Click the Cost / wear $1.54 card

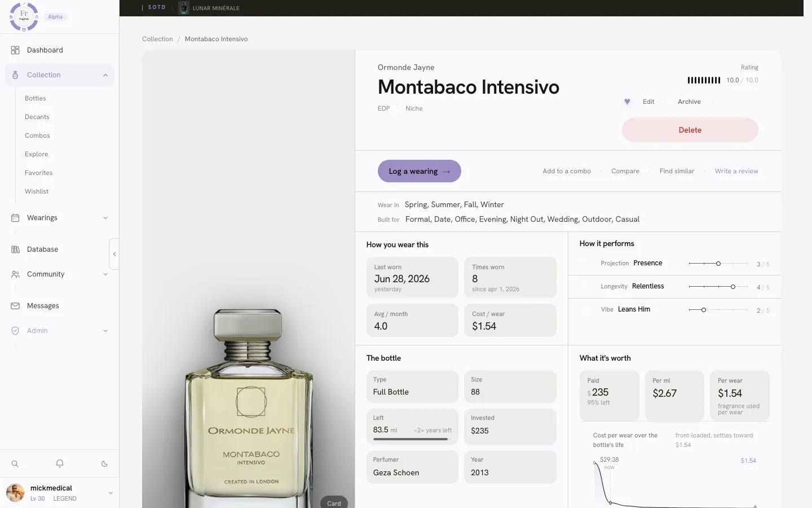click(x=510, y=321)
